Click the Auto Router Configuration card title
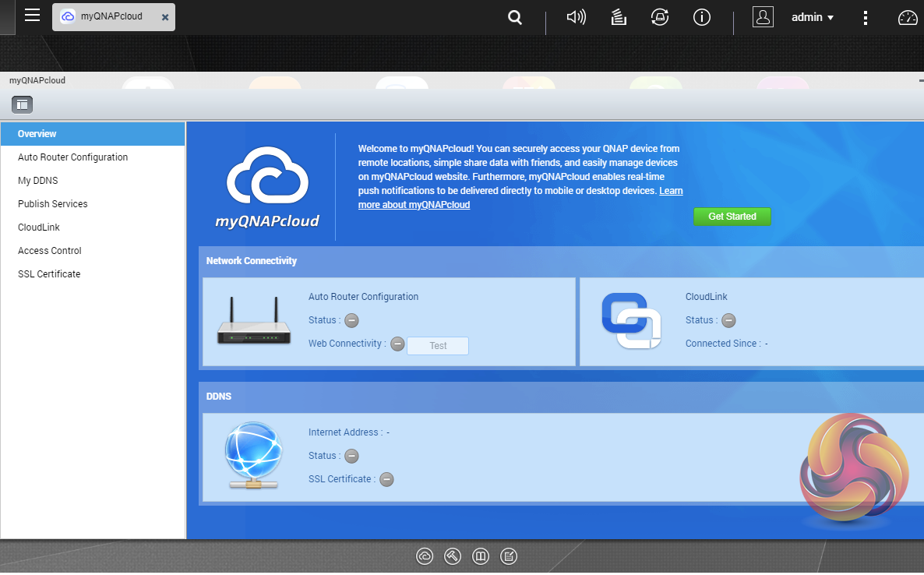This screenshot has width=924, height=575. (363, 297)
